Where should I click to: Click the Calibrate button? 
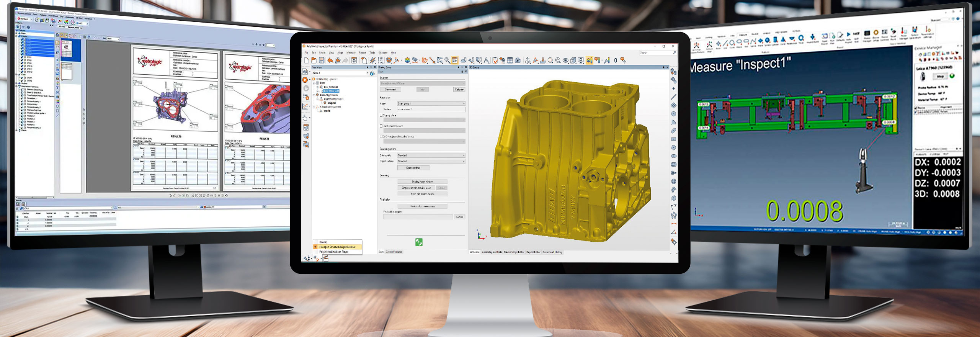tap(459, 89)
